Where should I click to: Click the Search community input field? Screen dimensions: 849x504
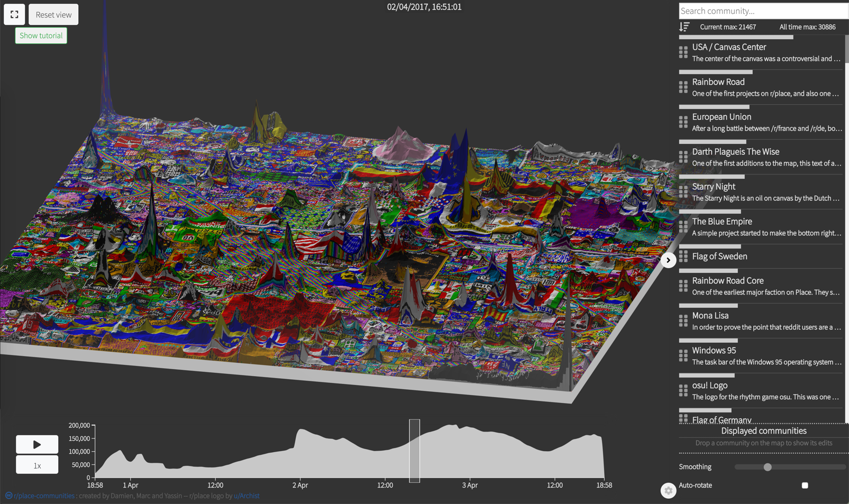point(762,11)
